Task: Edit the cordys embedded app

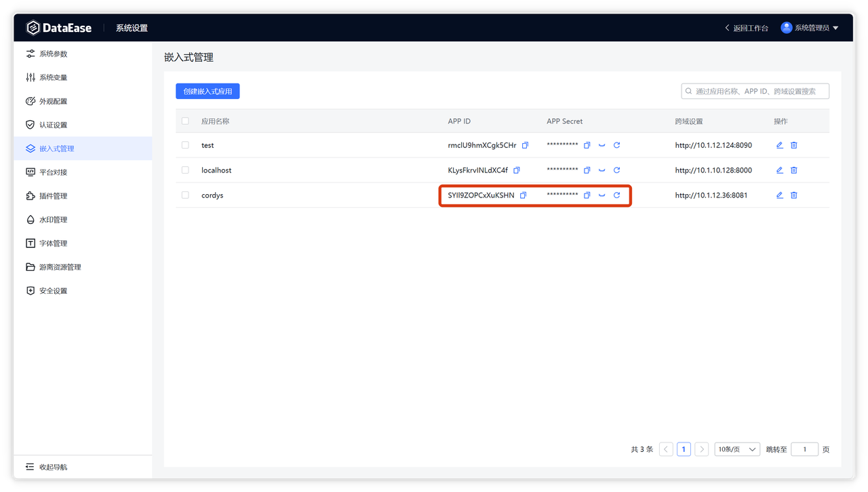Action: click(779, 195)
